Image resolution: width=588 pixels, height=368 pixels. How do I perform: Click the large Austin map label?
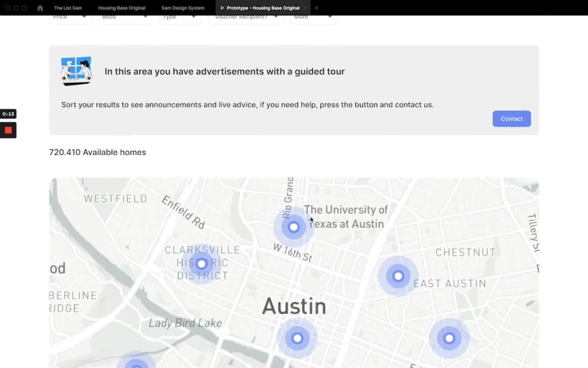(294, 306)
